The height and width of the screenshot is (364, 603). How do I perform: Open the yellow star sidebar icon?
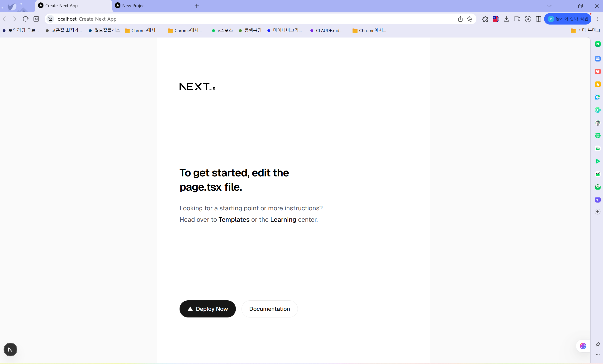coord(597,84)
